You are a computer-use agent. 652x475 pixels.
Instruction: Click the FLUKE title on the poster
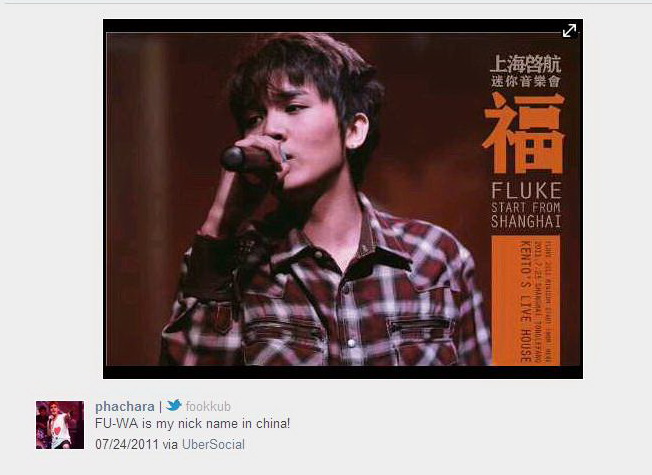pos(526,191)
